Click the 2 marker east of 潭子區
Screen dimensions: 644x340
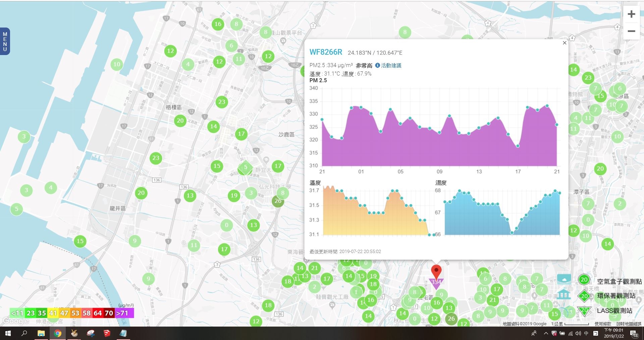[x=620, y=203]
